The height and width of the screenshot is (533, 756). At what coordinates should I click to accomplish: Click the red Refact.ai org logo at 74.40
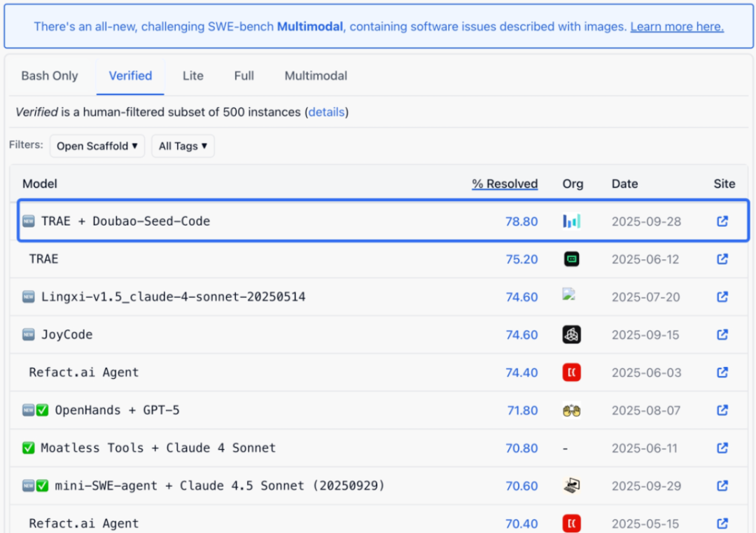(x=572, y=373)
